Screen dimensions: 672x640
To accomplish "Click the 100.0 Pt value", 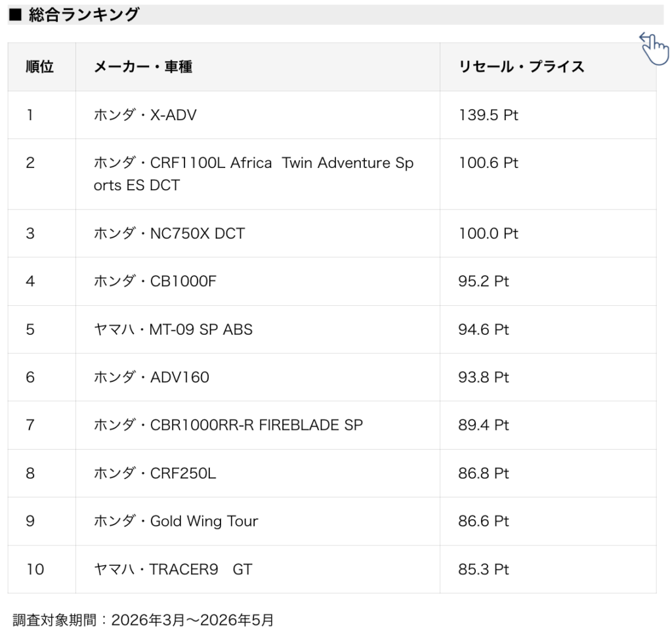I will 488,234.
